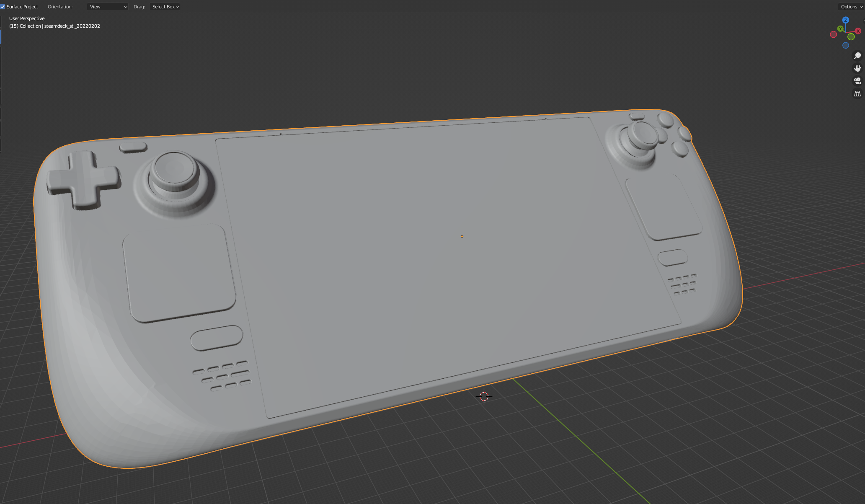Click the red X axis gizmo ball
The image size is (865, 504).
(x=858, y=31)
